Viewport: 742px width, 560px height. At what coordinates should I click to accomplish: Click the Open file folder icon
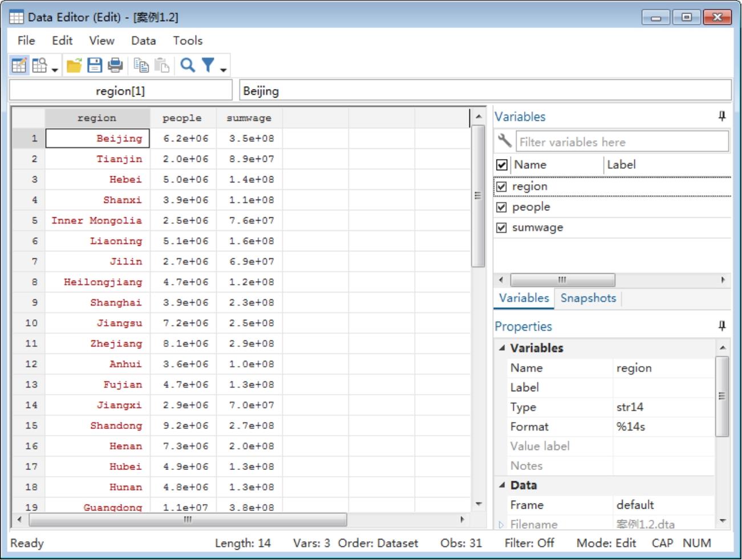pyautogui.click(x=74, y=66)
